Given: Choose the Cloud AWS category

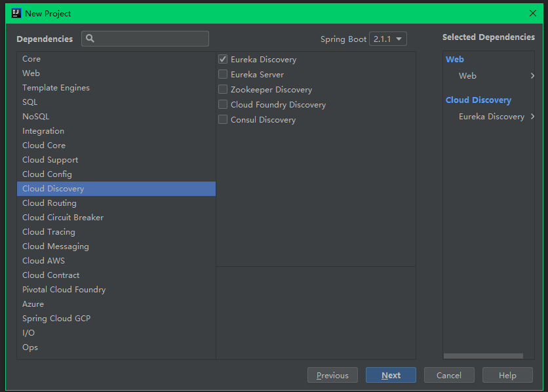Looking at the screenshot, I should [117, 261].
